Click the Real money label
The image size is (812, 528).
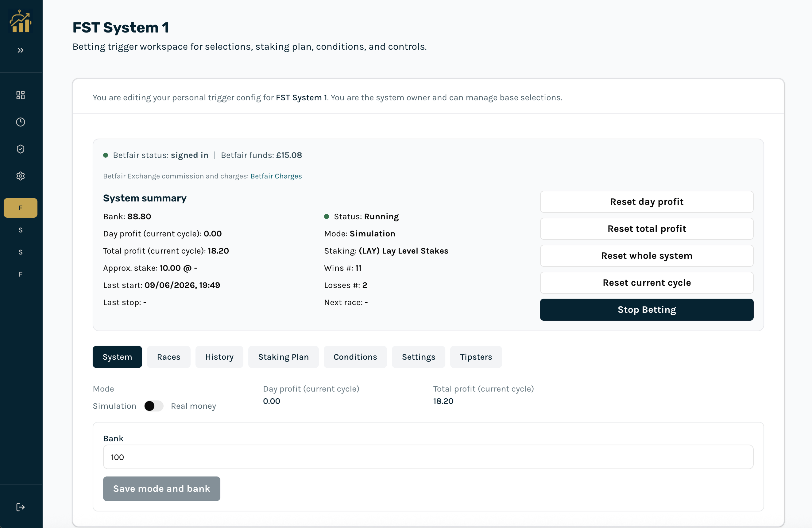(193, 406)
